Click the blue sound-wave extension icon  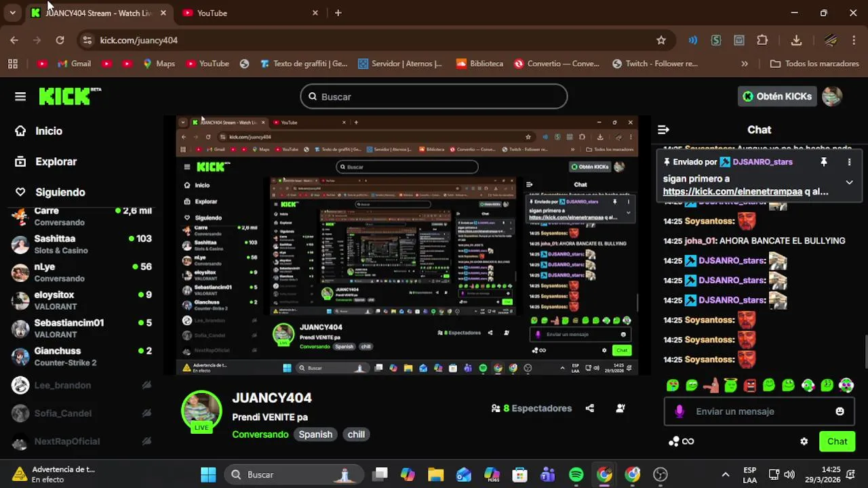tap(692, 40)
